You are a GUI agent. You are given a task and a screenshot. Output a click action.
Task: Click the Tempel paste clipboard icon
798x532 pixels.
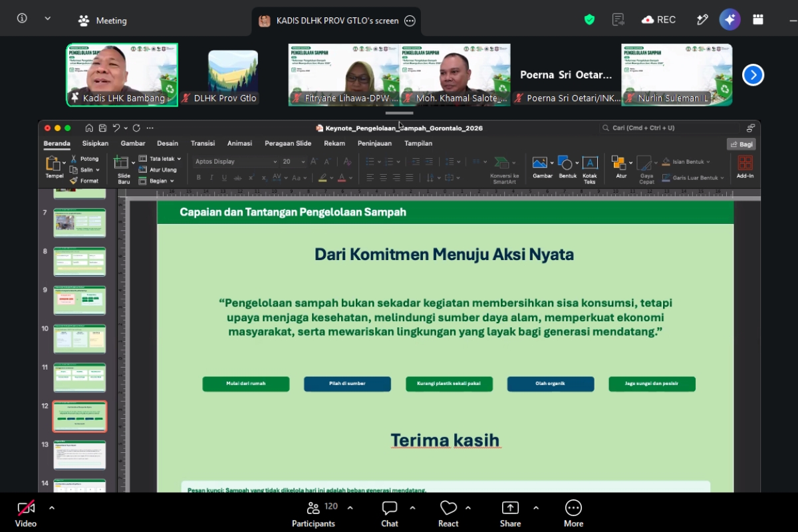[x=53, y=164]
